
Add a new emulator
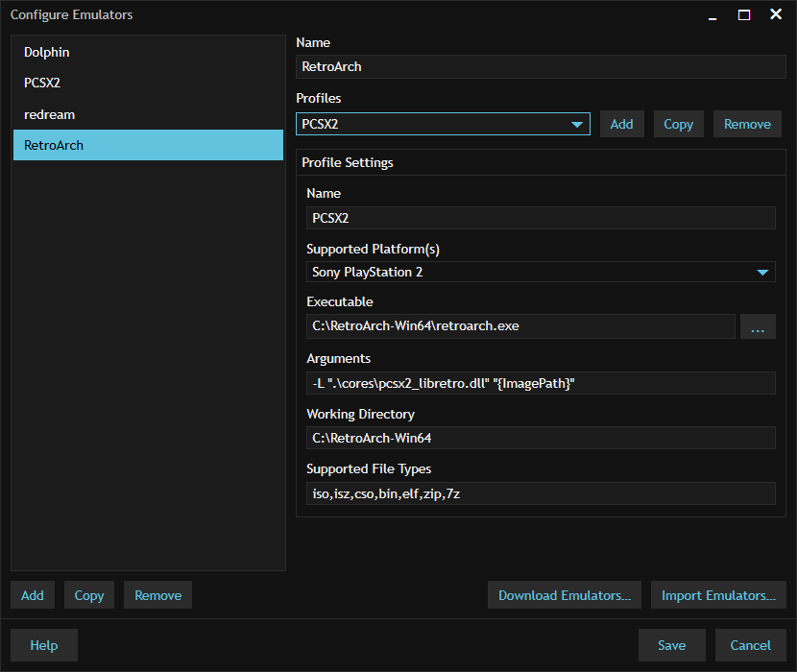pyautogui.click(x=32, y=594)
